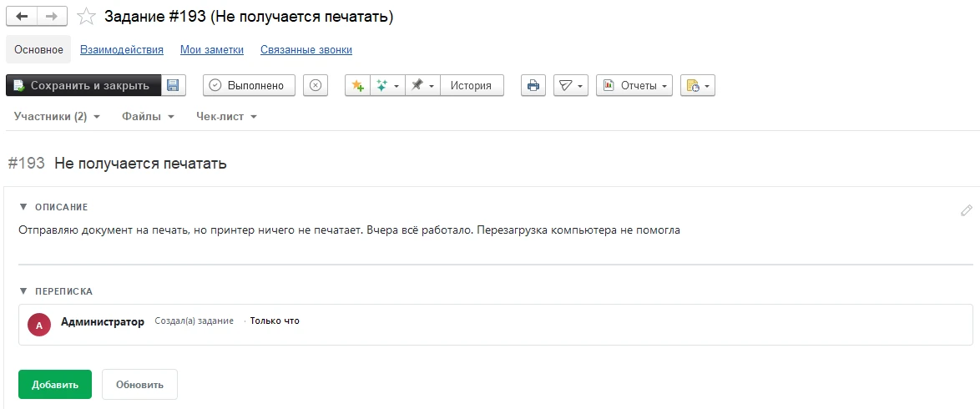Screen dimensions: 980x409
Task: Open the paper plane send dropdown
Action: tap(571, 86)
